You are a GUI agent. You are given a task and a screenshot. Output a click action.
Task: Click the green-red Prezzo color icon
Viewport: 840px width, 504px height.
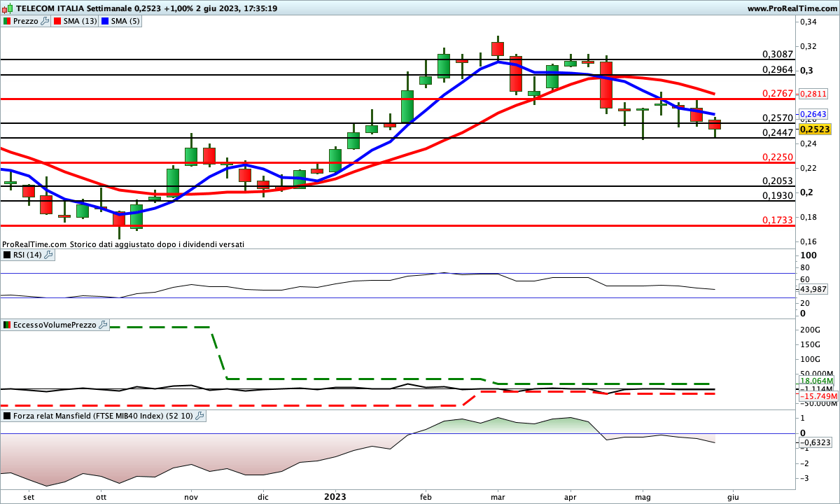click(x=7, y=21)
